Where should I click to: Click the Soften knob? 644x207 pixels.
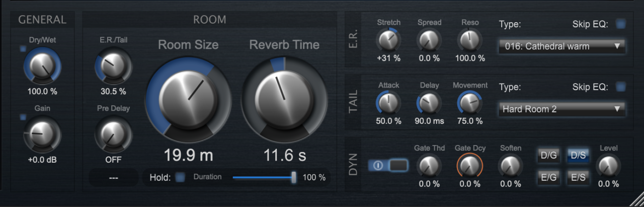click(510, 166)
